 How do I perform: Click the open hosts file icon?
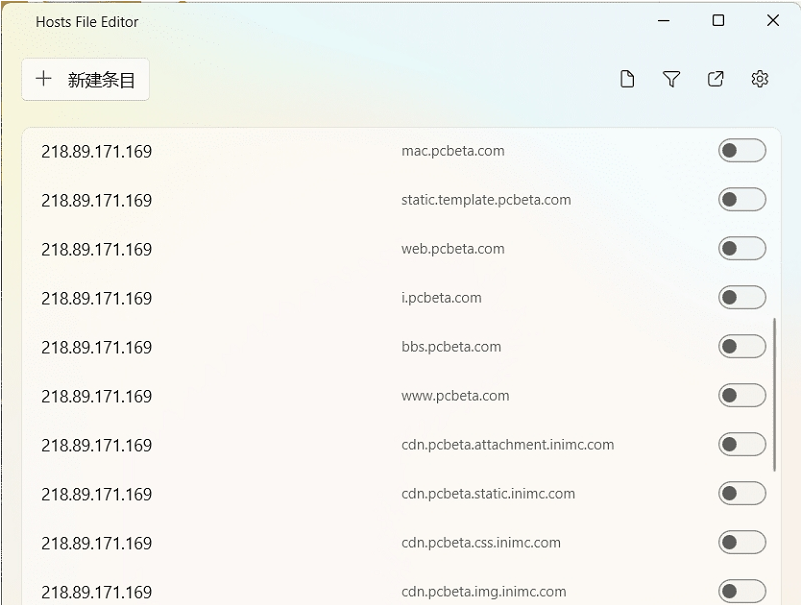pos(715,79)
